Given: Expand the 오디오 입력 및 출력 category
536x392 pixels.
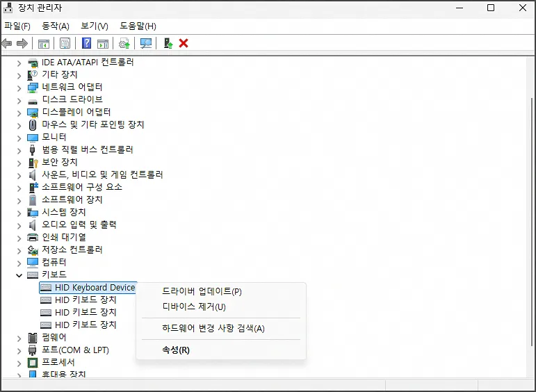Looking at the screenshot, I should pyautogui.click(x=19, y=226).
